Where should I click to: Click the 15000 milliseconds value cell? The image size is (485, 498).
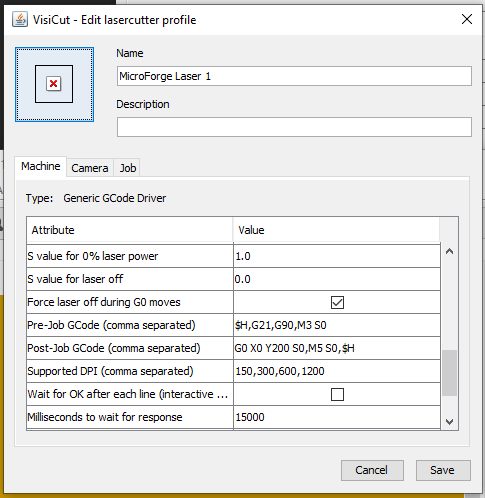tap(337, 417)
